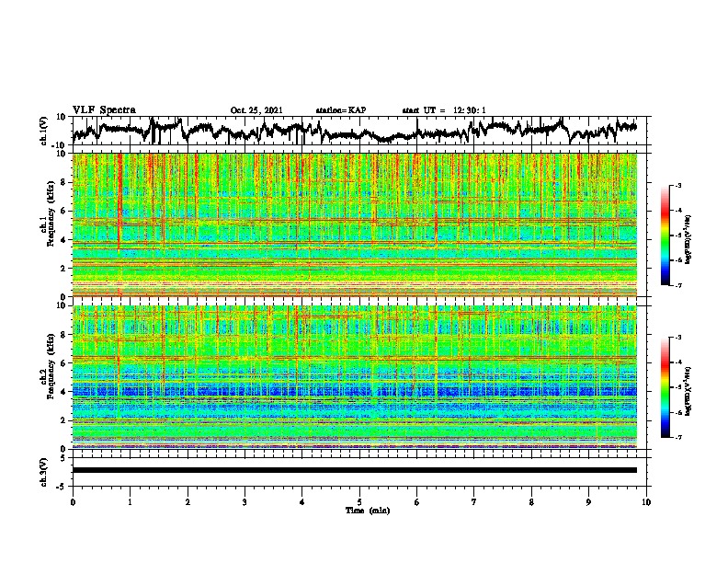Click the black bar in ch.3 panel
The width and height of the screenshot is (728, 563).
click(x=355, y=470)
